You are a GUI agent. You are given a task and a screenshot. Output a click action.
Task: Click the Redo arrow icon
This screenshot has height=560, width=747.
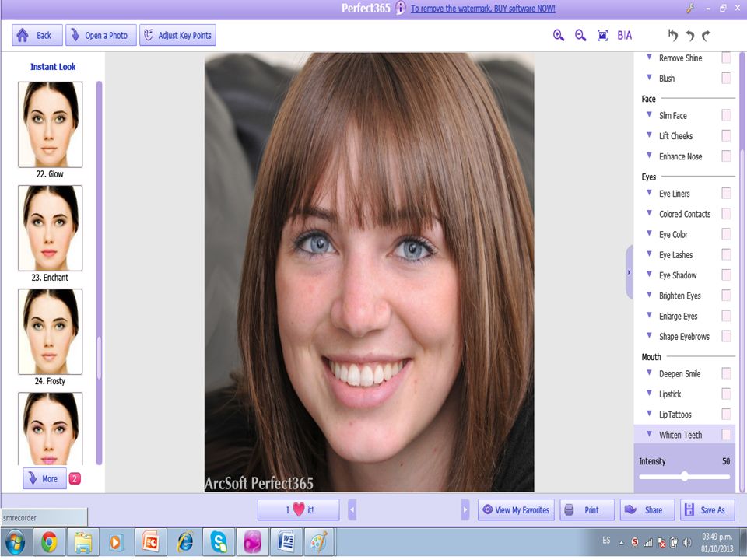coord(706,35)
